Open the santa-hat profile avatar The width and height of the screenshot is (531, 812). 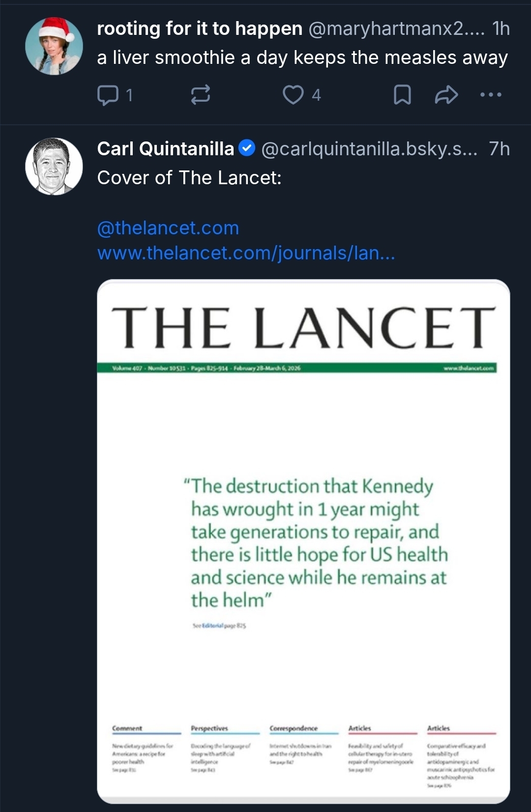click(x=54, y=46)
